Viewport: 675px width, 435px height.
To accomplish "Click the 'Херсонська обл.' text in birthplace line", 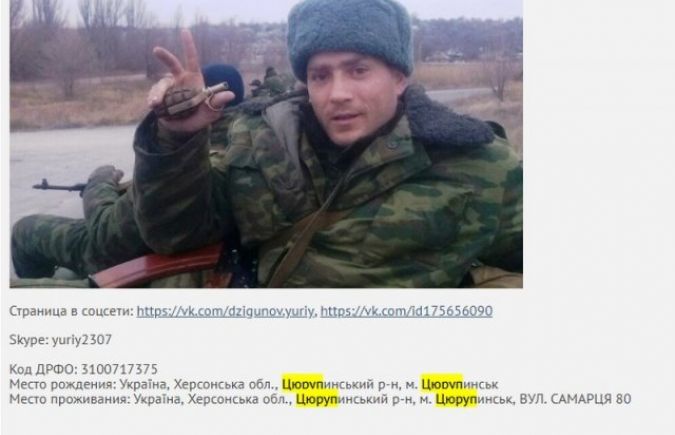I will click(x=225, y=384).
